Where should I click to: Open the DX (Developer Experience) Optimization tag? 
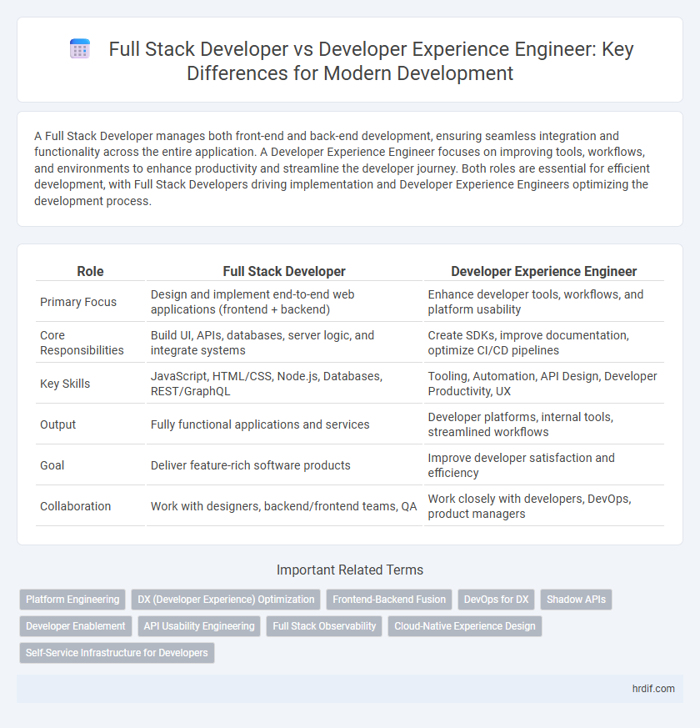[226, 600]
